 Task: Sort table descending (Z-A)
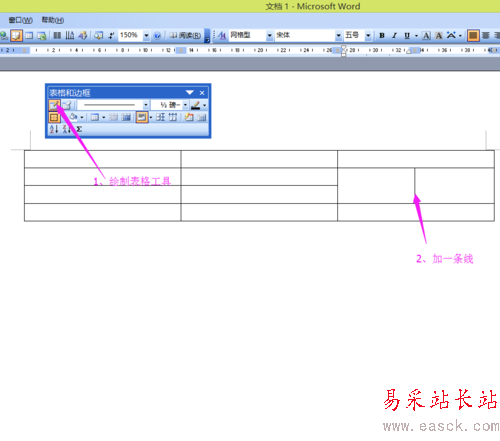click(66, 129)
